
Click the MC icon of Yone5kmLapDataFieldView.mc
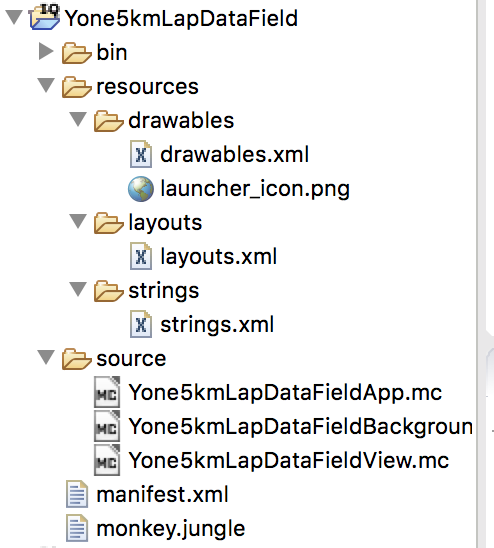(107, 460)
